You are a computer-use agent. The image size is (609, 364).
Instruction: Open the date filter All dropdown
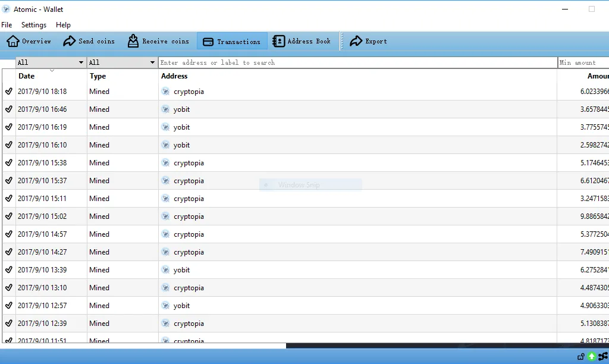(51, 62)
